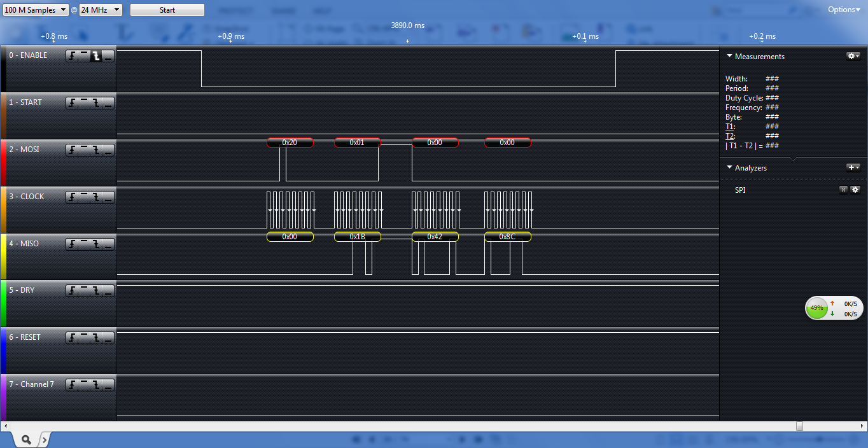This screenshot has height=448, width=868.
Task: Set low level trigger on 0 - ENABLE
Action: (x=108, y=56)
